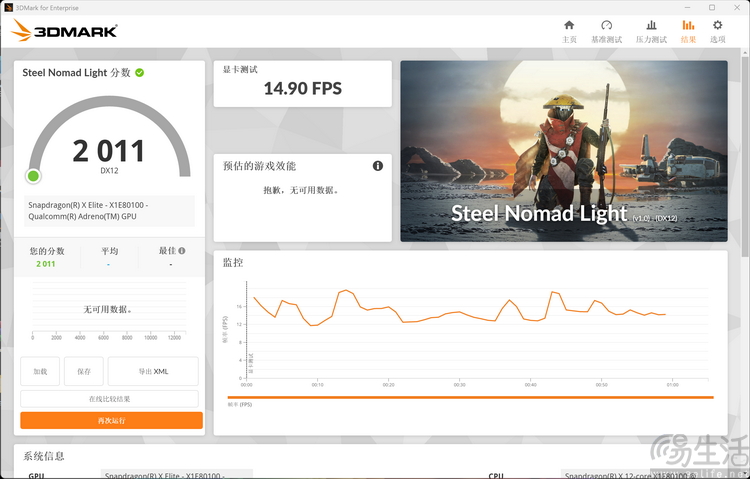This screenshot has height=479, width=750.
Task: Click the 无可用数据 text in score distribution
Action: click(x=109, y=310)
